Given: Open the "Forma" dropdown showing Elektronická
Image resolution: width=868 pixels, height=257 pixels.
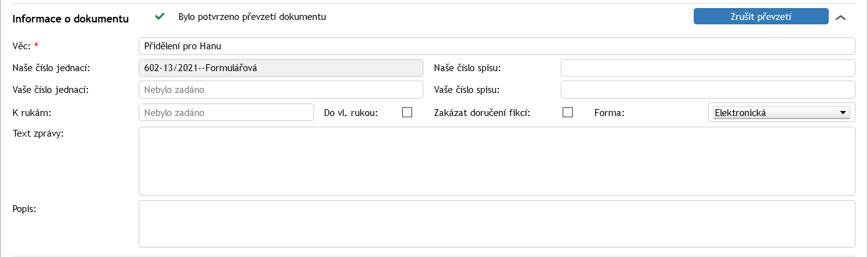Looking at the screenshot, I should (x=782, y=112).
